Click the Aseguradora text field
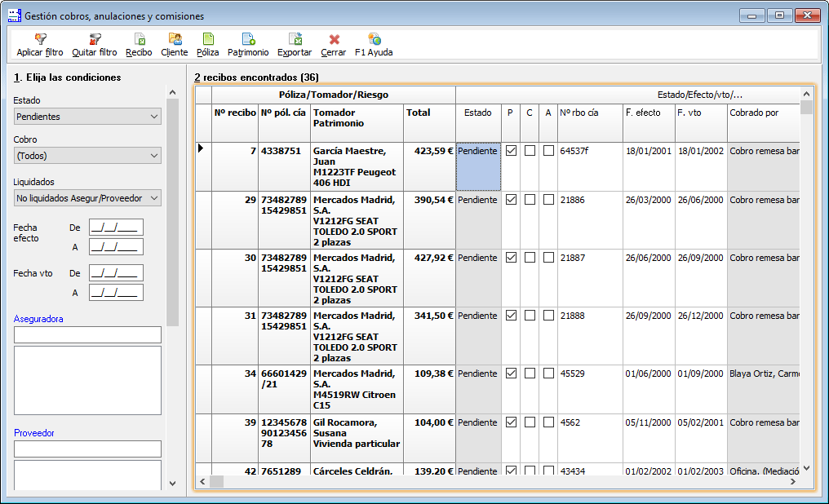Viewport: 829px width, 504px height. (87, 334)
